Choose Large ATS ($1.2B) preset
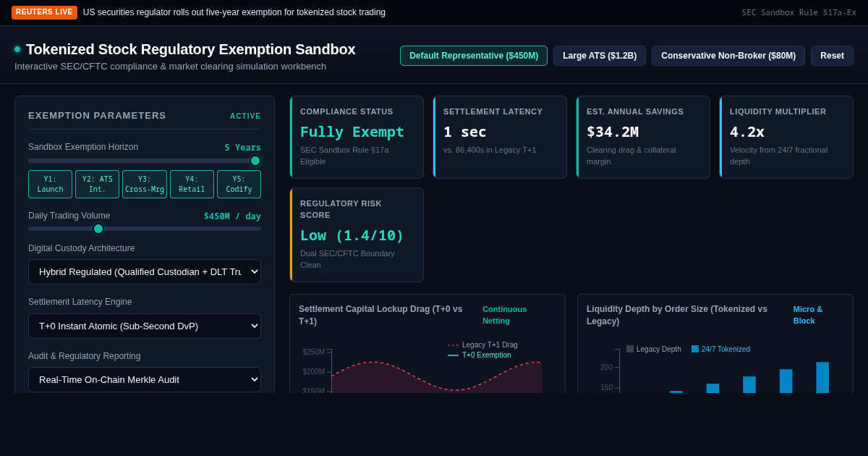868x456 pixels. (600, 56)
